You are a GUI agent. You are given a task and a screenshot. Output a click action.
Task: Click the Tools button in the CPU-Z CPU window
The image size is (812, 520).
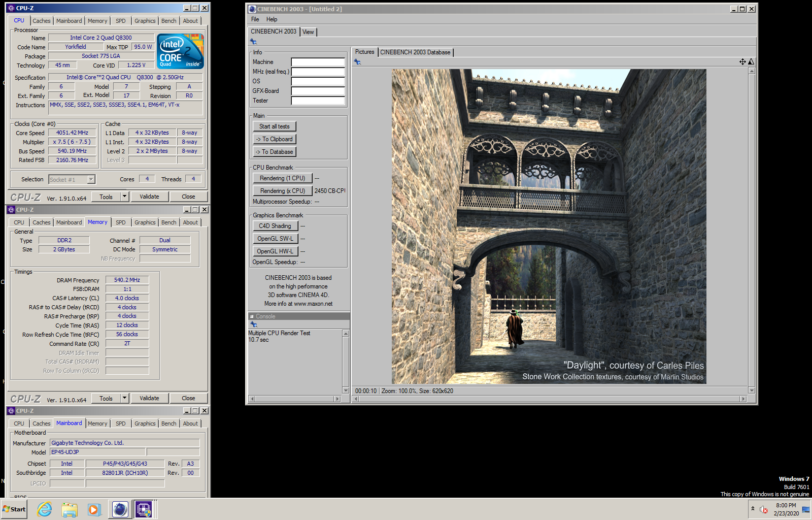coord(106,197)
